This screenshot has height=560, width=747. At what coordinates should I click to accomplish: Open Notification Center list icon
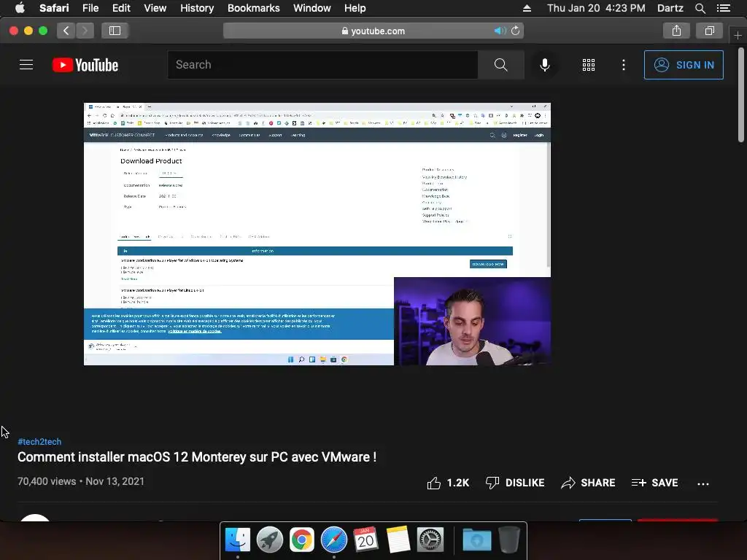click(x=724, y=8)
